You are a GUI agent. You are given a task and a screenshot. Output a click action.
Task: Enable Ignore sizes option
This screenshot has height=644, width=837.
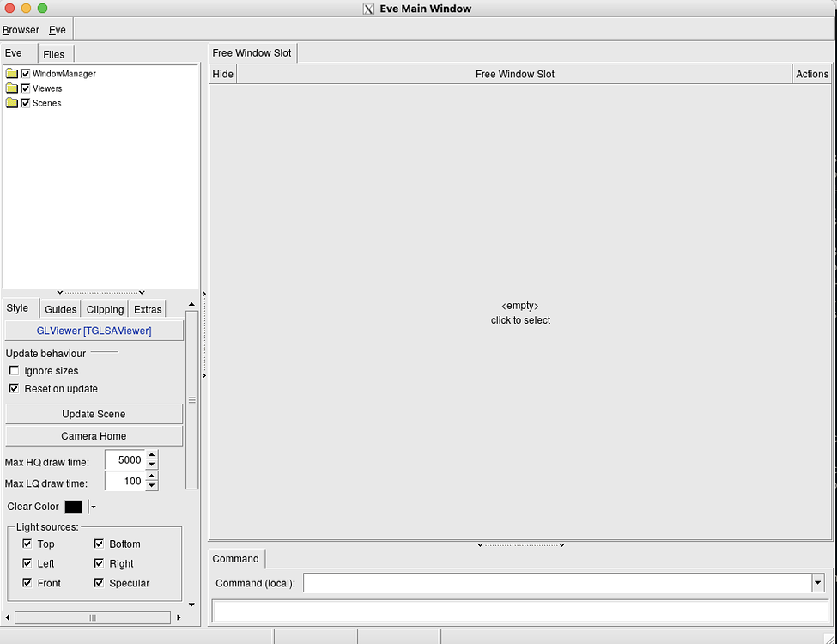(15, 370)
